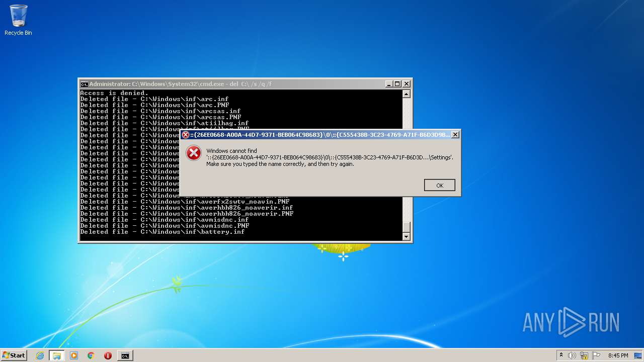Click the 'Windows cannot find' message text

231,151
